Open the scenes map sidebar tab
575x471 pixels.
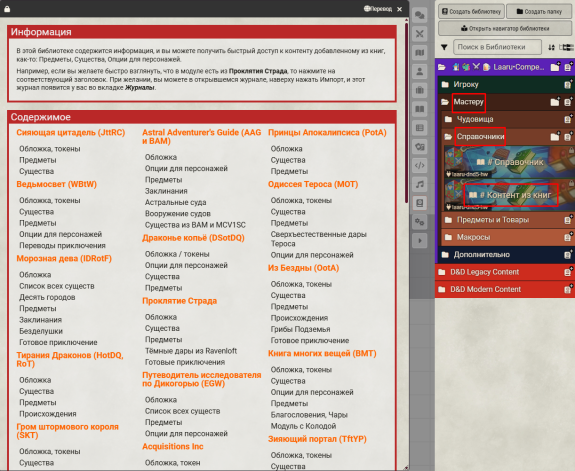(420, 53)
